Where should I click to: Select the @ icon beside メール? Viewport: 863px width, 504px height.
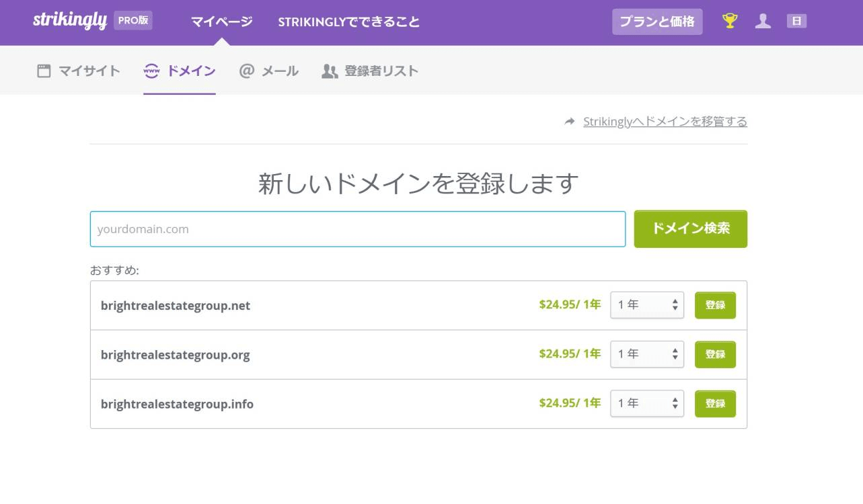pyautogui.click(x=246, y=70)
